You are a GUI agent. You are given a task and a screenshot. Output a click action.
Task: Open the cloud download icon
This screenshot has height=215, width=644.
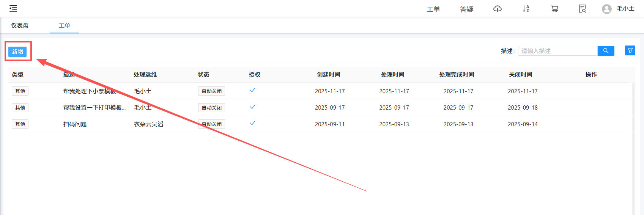point(497,9)
